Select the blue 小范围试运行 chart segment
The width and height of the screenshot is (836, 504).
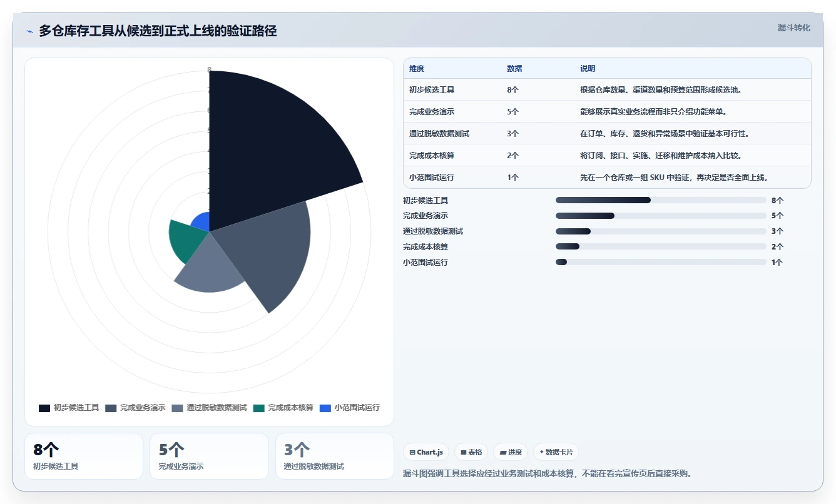click(202, 223)
